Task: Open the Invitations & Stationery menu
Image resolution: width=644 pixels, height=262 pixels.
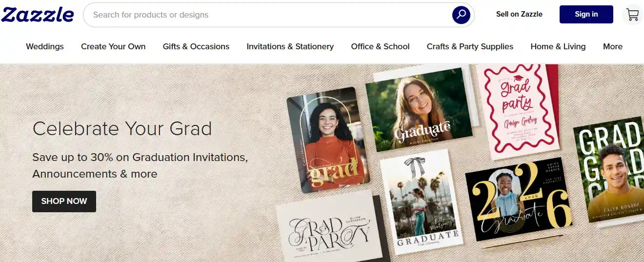Action: pyautogui.click(x=290, y=46)
